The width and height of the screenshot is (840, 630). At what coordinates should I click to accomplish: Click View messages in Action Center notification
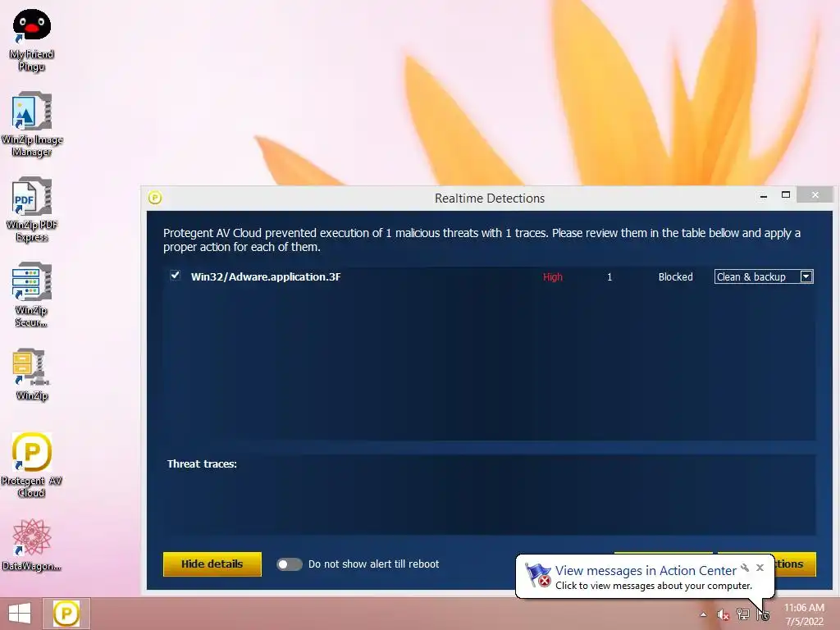tap(646, 571)
